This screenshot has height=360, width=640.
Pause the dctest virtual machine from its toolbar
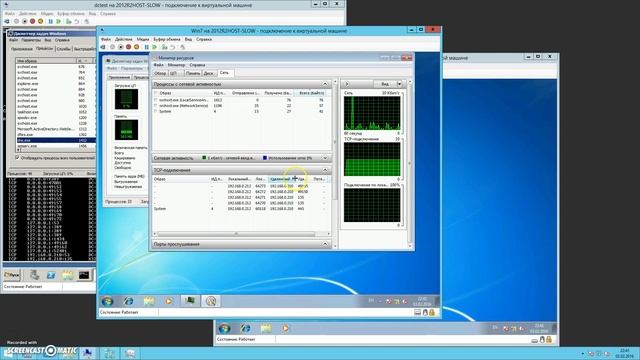point(50,21)
